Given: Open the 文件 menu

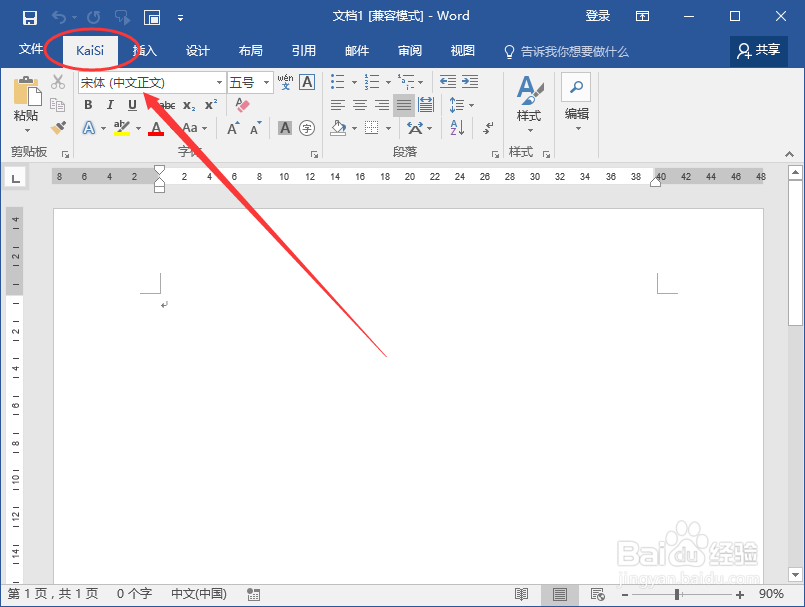Looking at the screenshot, I should click(x=31, y=49).
